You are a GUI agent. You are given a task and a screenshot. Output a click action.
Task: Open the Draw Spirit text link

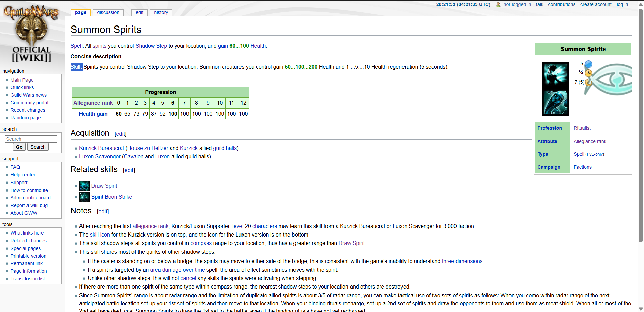(x=104, y=186)
